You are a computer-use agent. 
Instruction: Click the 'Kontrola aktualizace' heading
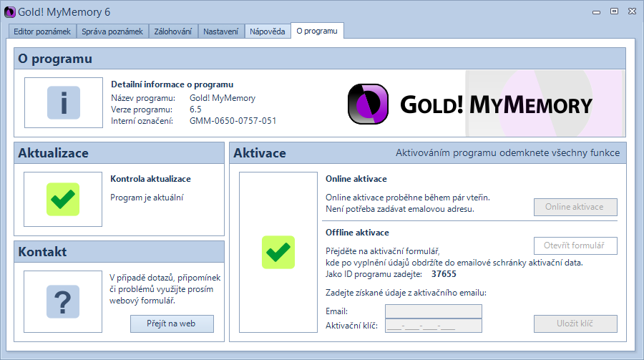click(150, 179)
